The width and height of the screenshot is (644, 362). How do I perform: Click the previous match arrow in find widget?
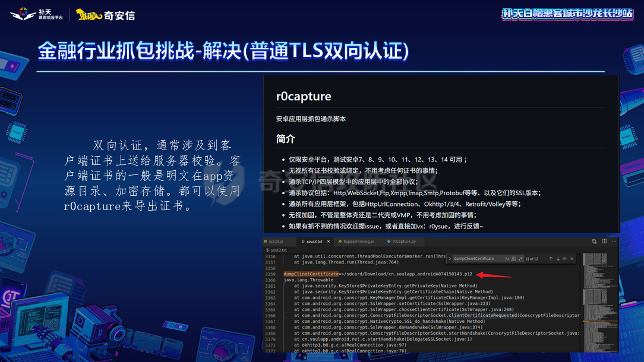551,259
